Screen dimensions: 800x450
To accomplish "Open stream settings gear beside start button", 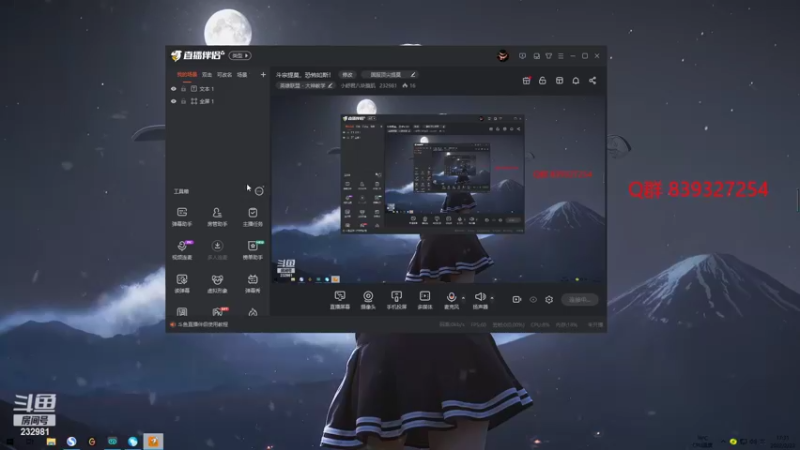I will pyautogui.click(x=549, y=299).
